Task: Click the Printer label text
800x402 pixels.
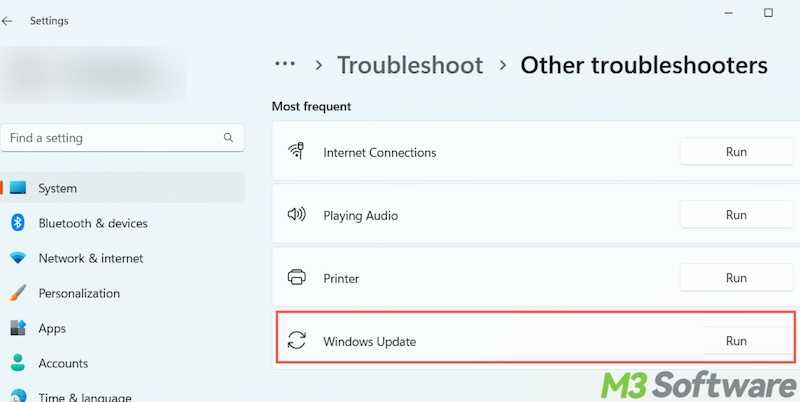Action: click(x=341, y=279)
